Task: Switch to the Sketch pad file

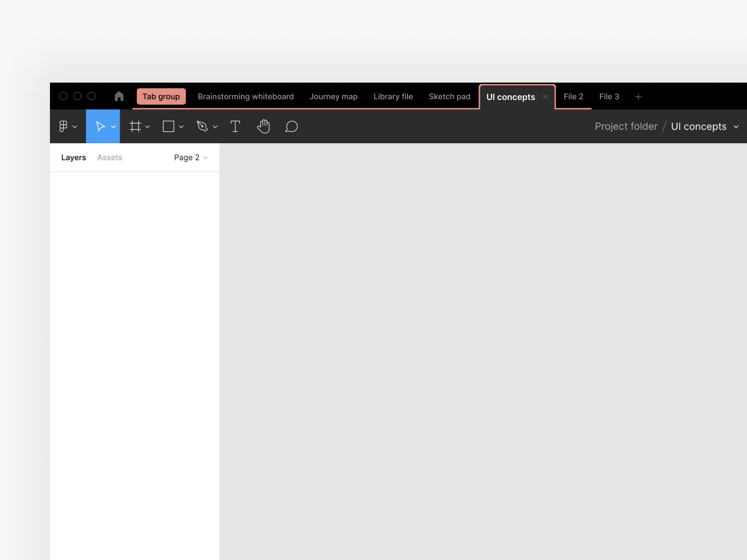Action: click(x=449, y=96)
